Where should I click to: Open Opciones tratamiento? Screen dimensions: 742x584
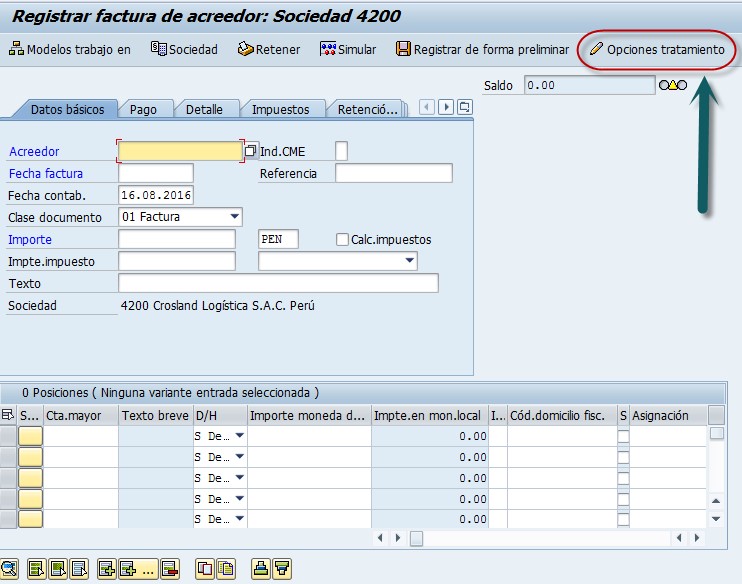(657, 49)
